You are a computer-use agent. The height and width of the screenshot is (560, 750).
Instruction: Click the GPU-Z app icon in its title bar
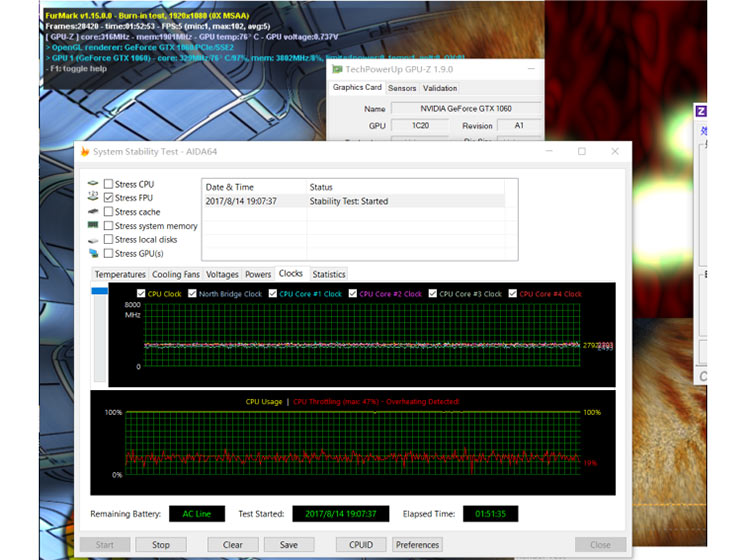tap(337, 69)
